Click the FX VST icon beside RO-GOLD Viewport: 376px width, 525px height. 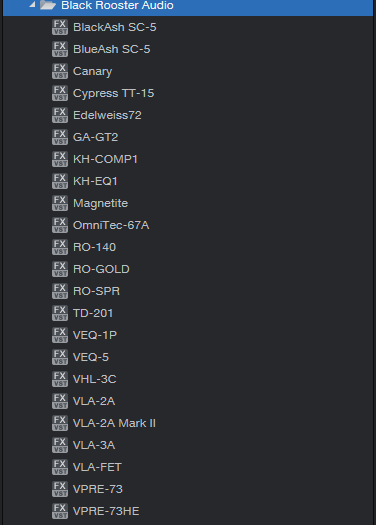point(60,269)
